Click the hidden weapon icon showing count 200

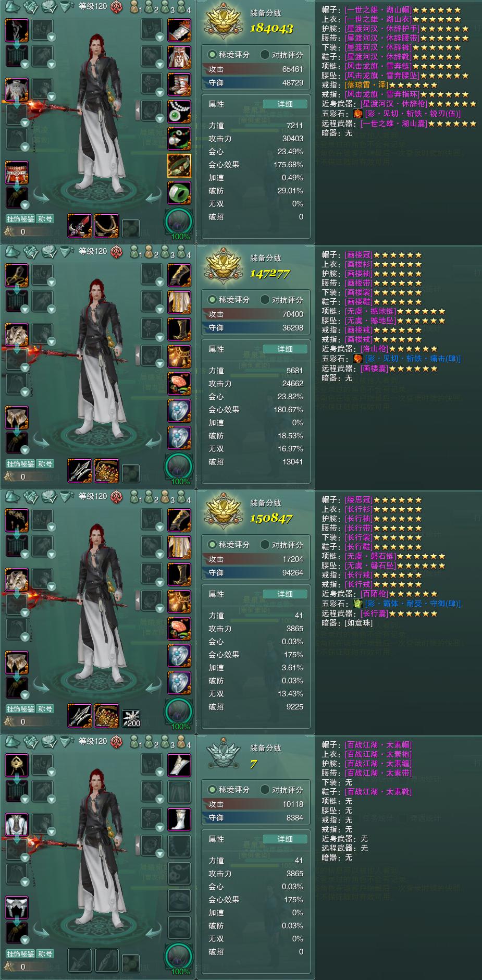[x=131, y=718]
